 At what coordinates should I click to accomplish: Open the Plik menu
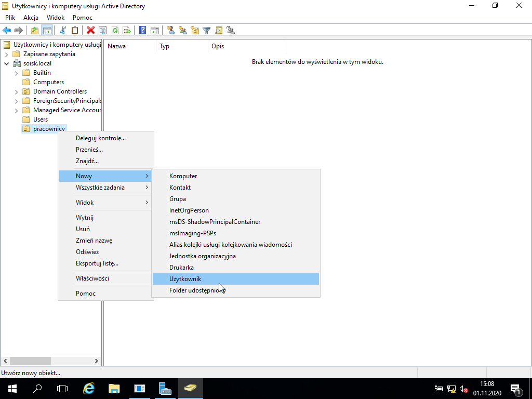click(10, 18)
